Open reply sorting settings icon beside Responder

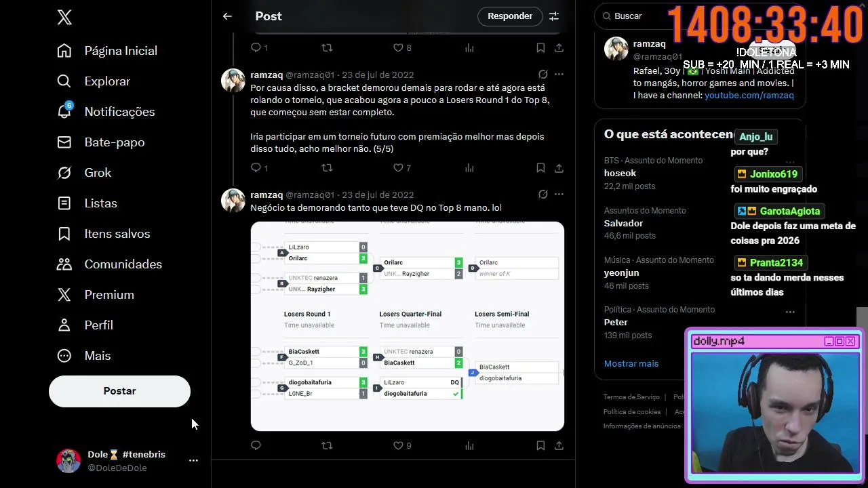click(553, 16)
